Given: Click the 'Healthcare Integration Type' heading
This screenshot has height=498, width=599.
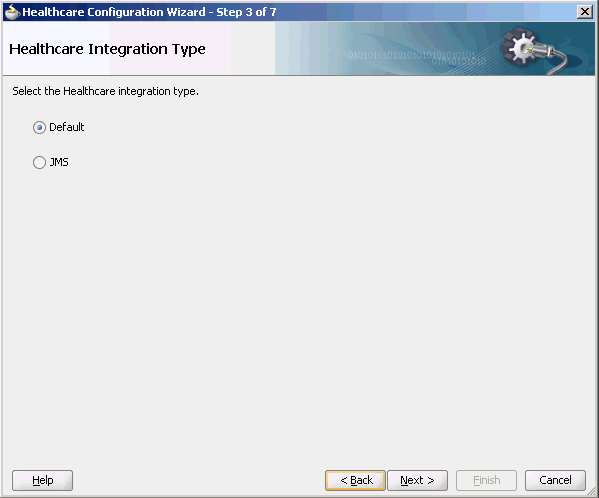Looking at the screenshot, I should click(107, 49).
